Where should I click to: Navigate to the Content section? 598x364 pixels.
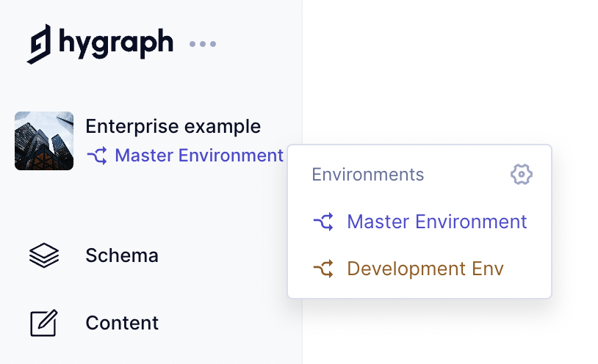click(122, 323)
